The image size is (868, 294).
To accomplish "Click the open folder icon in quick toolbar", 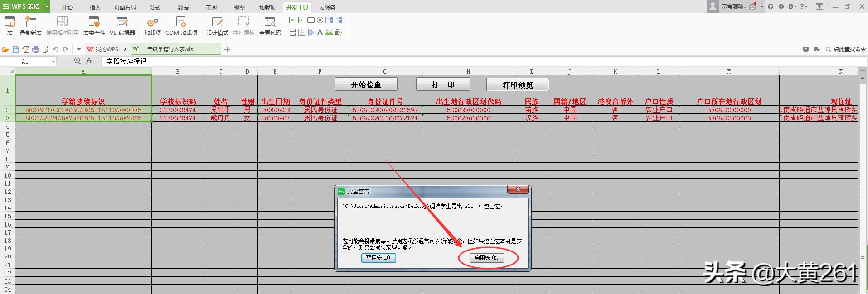I will 6,49.
